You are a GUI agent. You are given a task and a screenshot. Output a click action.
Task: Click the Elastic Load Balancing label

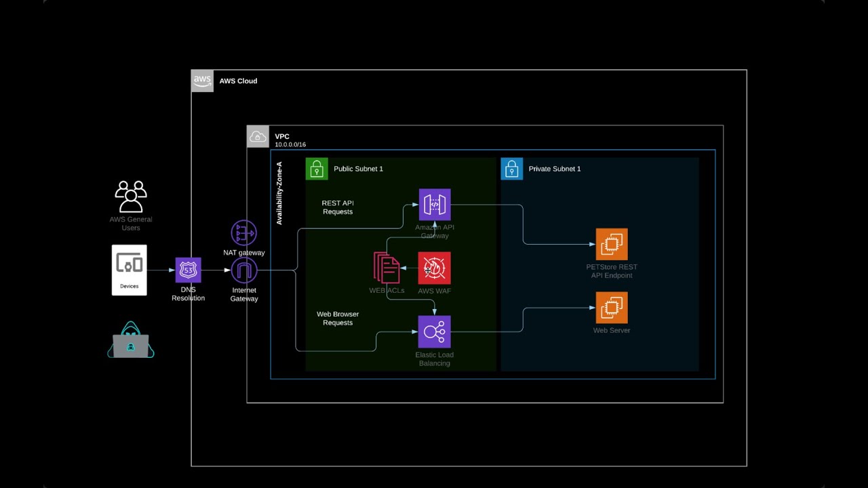pos(435,359)
